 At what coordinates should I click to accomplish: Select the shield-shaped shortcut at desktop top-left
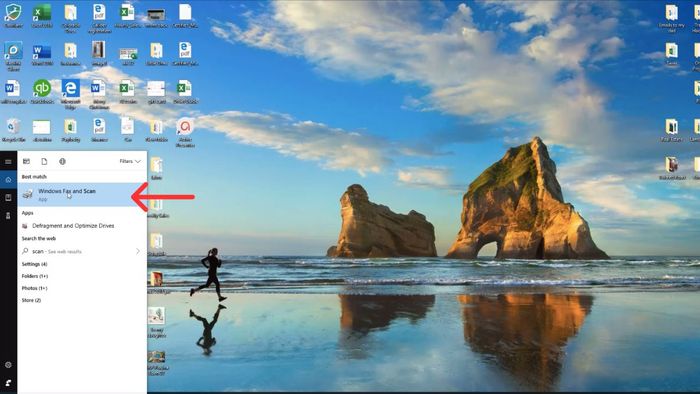[x=13, y=16]
